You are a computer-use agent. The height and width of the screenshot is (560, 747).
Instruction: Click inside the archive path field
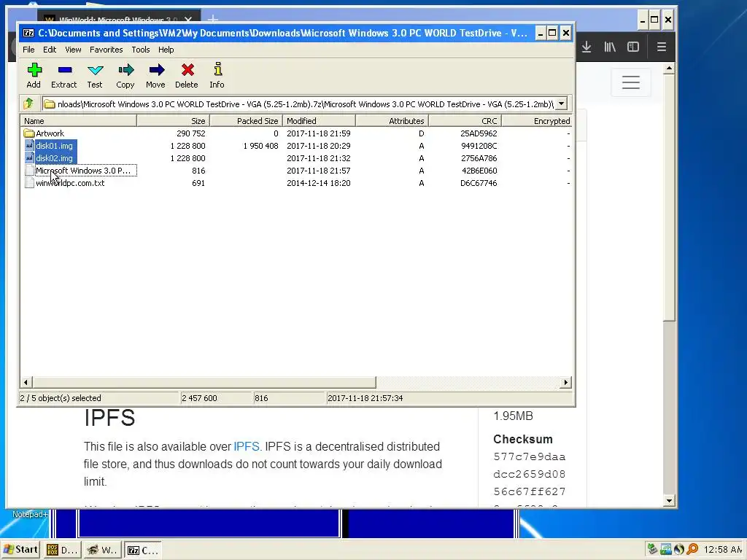[x=305, y=104]
